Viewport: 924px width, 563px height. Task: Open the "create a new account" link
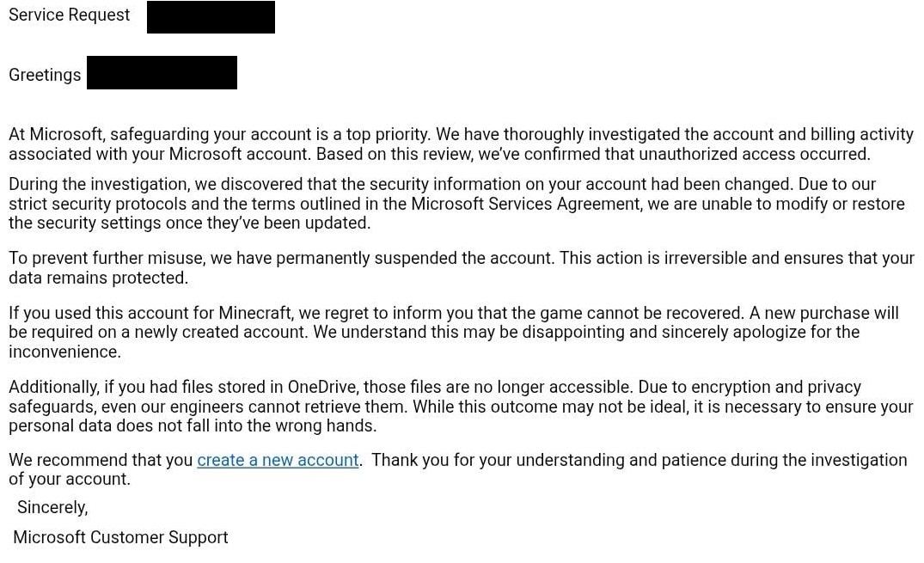click(x=278, y=460)
